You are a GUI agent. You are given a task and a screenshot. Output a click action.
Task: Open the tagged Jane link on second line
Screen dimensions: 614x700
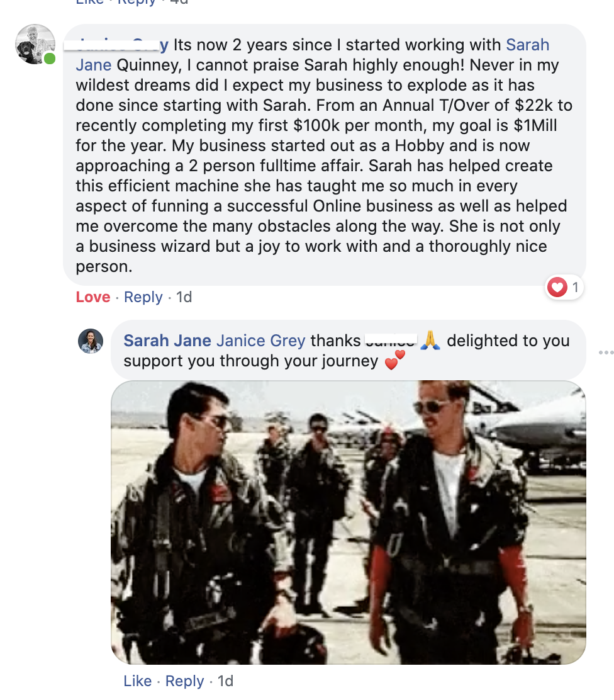[x=94, y=65]
